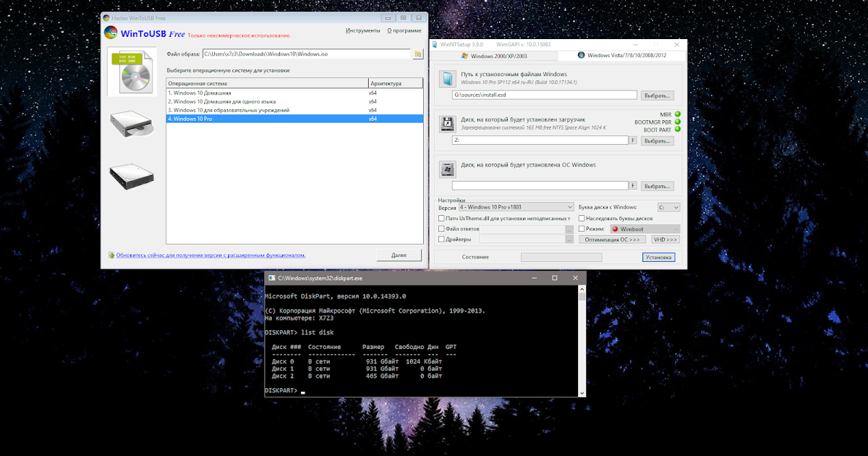This screenshot has height=456, width=868.
Task: Click the ... browse button for Драйверы
Action: click(569, 239)
